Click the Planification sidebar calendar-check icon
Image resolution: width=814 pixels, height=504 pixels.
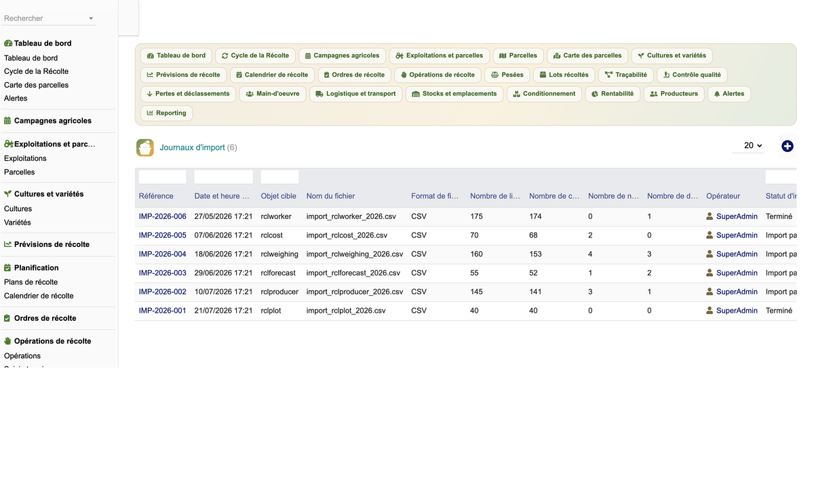(8, 268)
